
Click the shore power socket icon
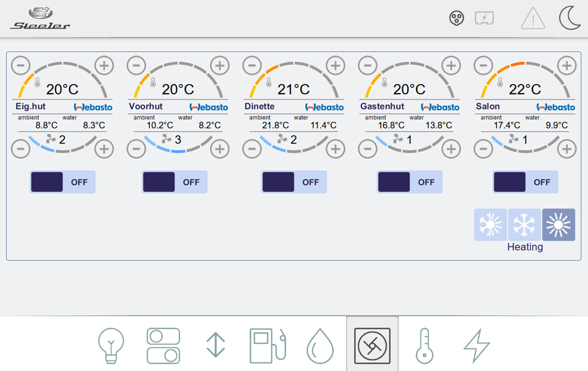456,18
